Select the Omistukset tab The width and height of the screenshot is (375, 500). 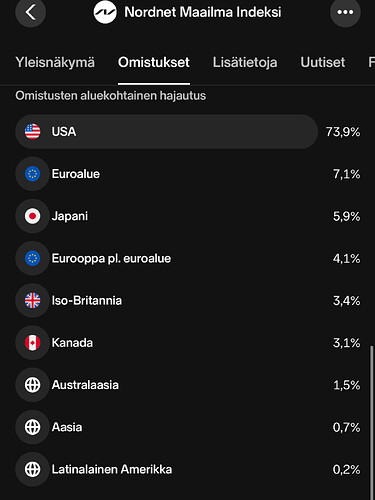[154, 62]
